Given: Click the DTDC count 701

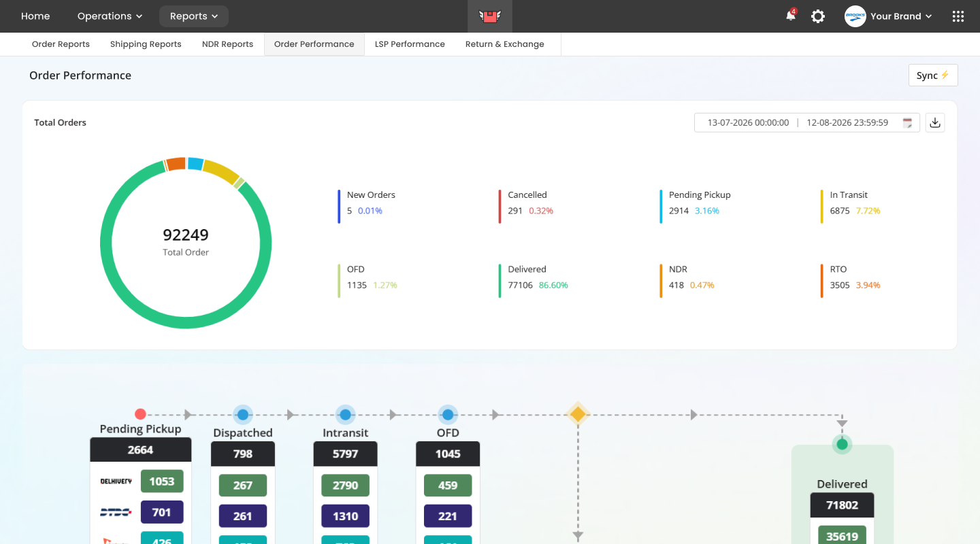Looking at the screenshot, I should click(162, 512).
